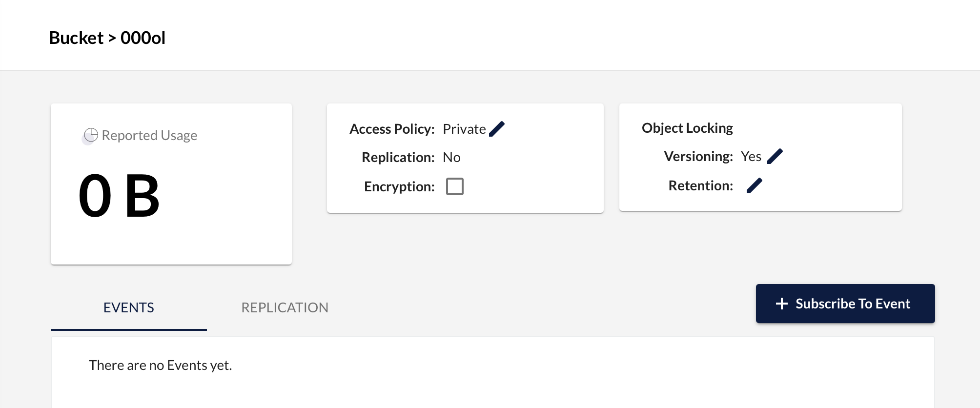This screenshot has height=408, width=980.
Task: Click the plus icon on Subscribe button
Action: [x=782, y=304]
